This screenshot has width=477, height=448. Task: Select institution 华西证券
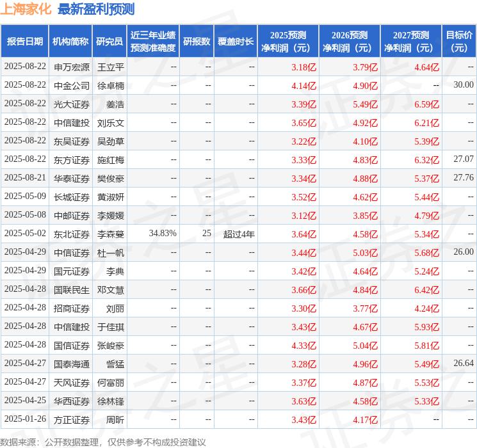point(72,401)
